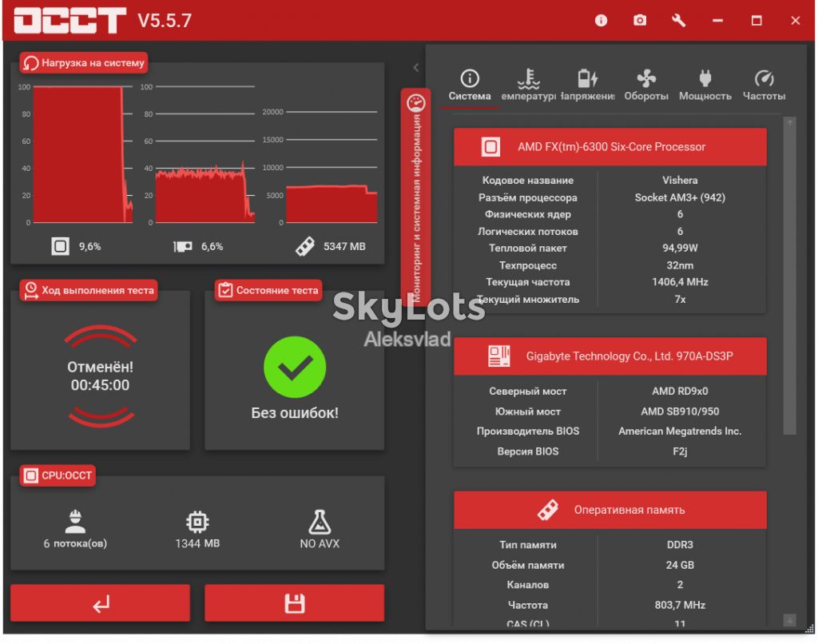Click the Ход выполнения теста label
The width and height of the screenshot is (818, 644).
89,290
